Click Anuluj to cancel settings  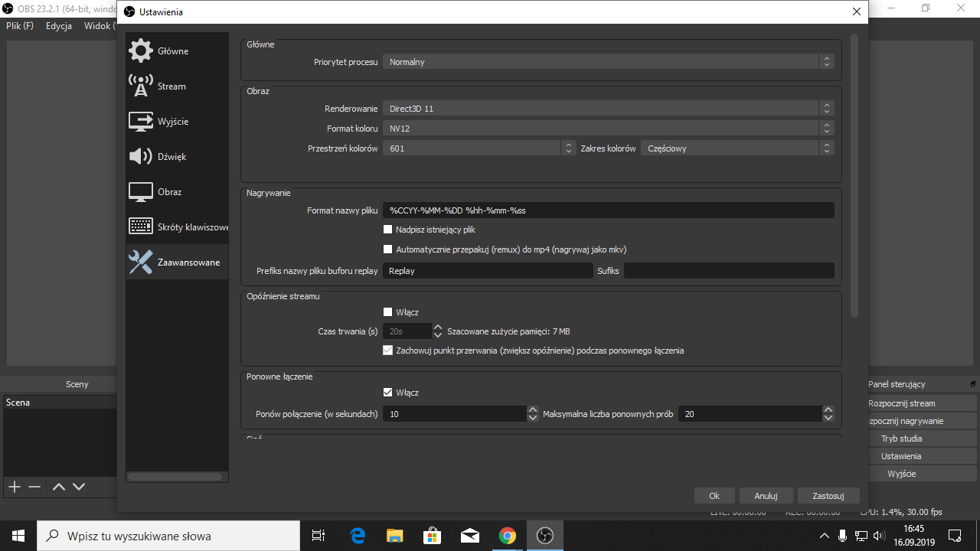tap(766, 496)
